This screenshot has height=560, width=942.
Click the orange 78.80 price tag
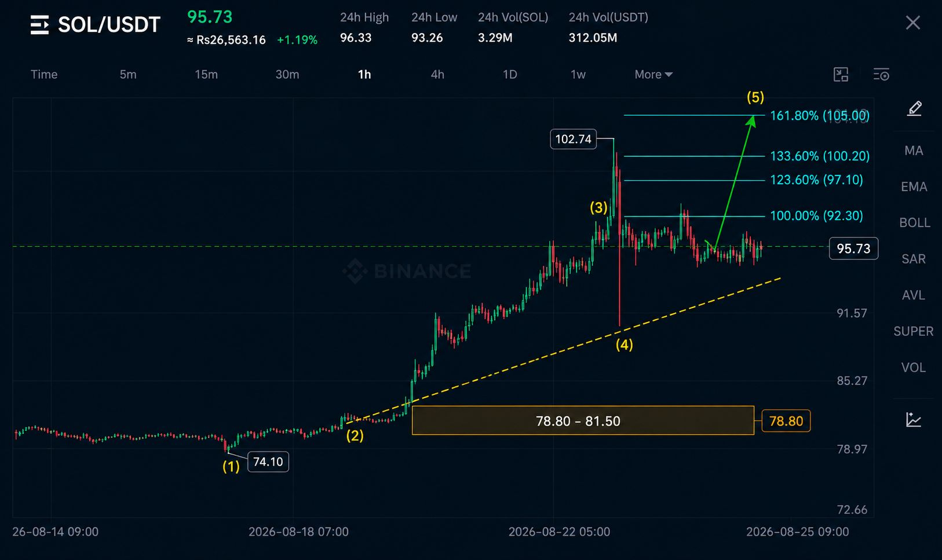click(x=786, y=421)
